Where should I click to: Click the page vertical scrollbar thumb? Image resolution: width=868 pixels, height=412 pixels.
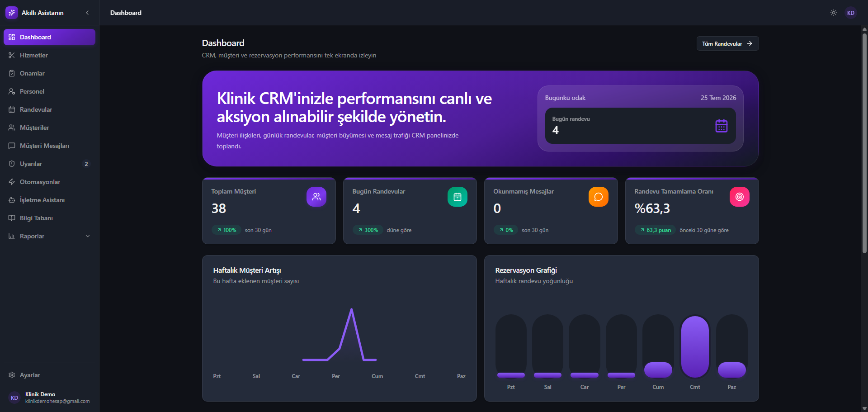click(x=864, y=143)
